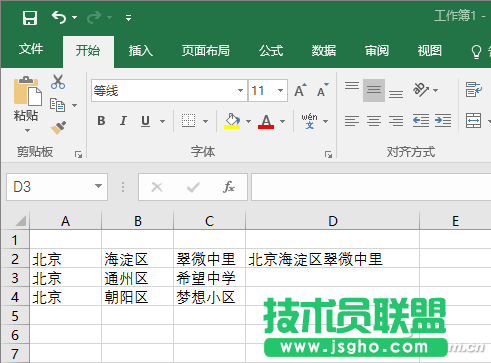This screenshot has height=363, width=491.
Task: Expand the Name Box dropdown arrow
Action: 98,187
